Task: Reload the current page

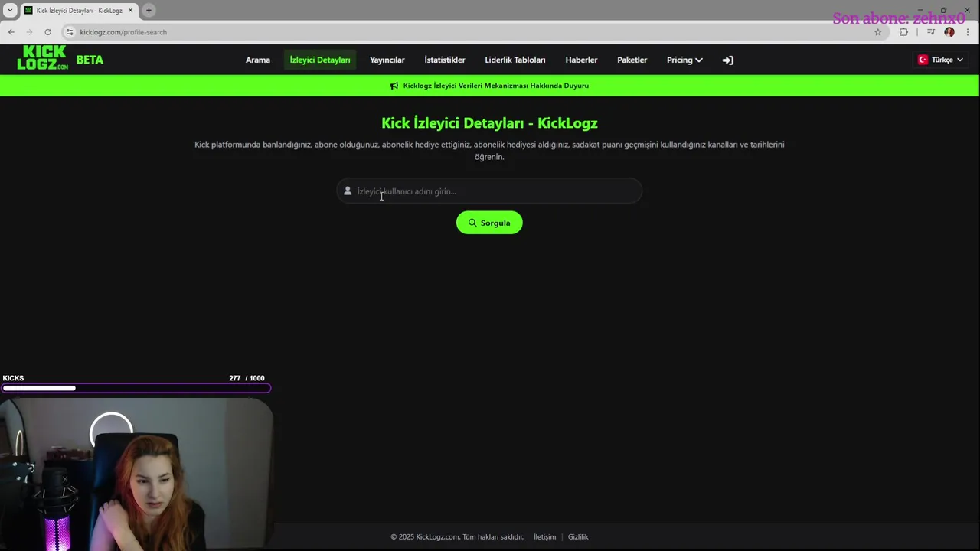Action: coord(47,32)
